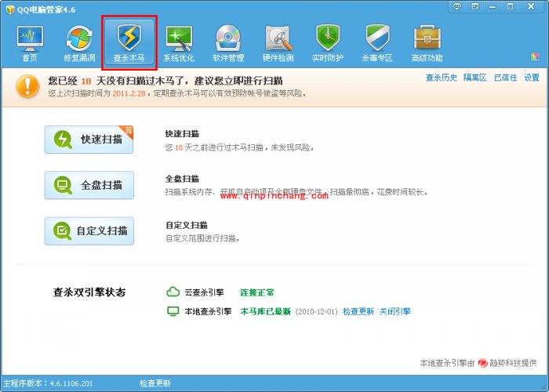Viewport: 549px width, 392px height.
Task: Open the title bar menu icon
Action: (475, 6)
